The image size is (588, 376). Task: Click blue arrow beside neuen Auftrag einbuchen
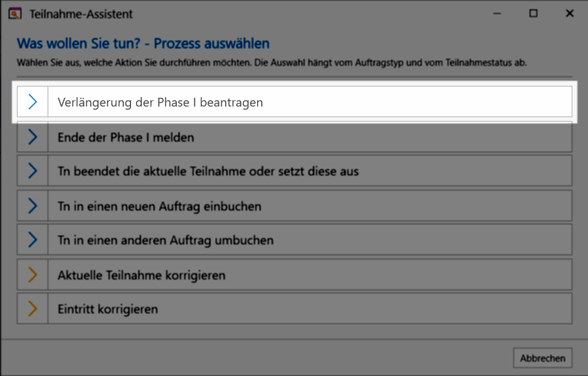pos(33,206)
